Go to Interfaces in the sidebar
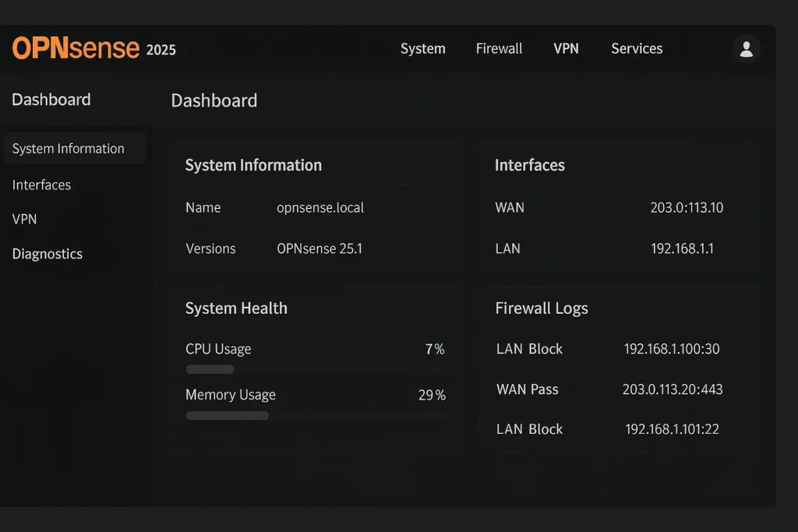Image resolution: width=798 pixels, height=532 pixels. click(41, 185)
